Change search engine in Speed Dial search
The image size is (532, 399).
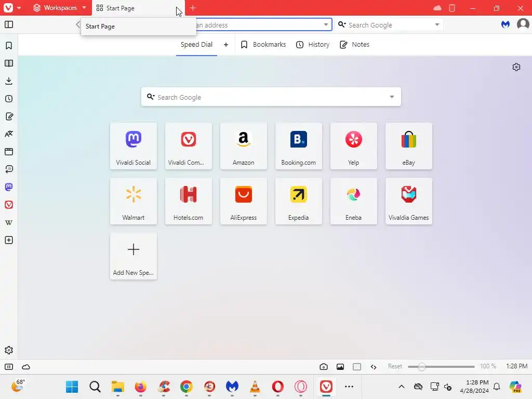pos(151,97)
